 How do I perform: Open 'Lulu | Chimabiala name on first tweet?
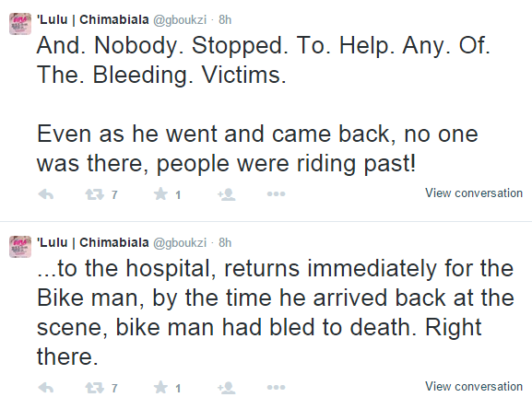click(x=92, y=19)
